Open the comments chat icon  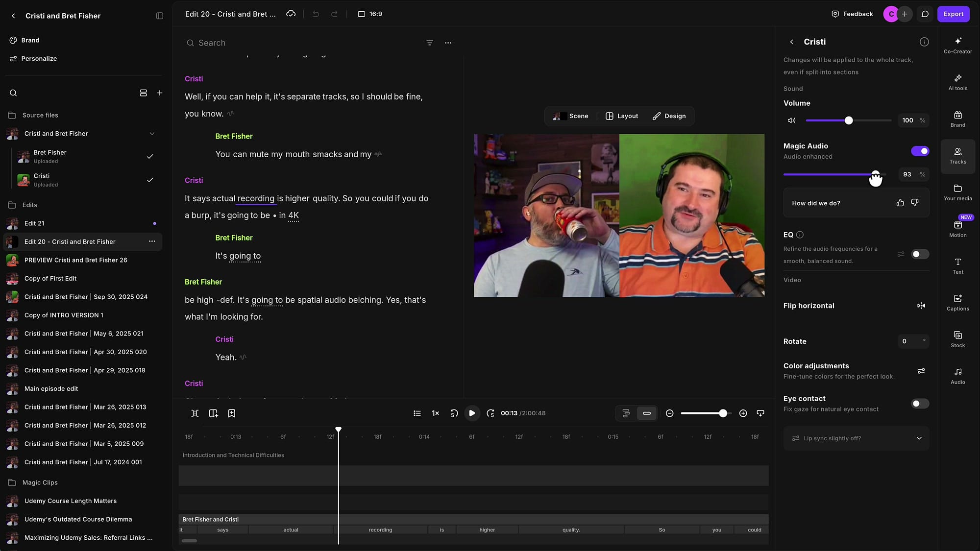(x=925, y=14)
